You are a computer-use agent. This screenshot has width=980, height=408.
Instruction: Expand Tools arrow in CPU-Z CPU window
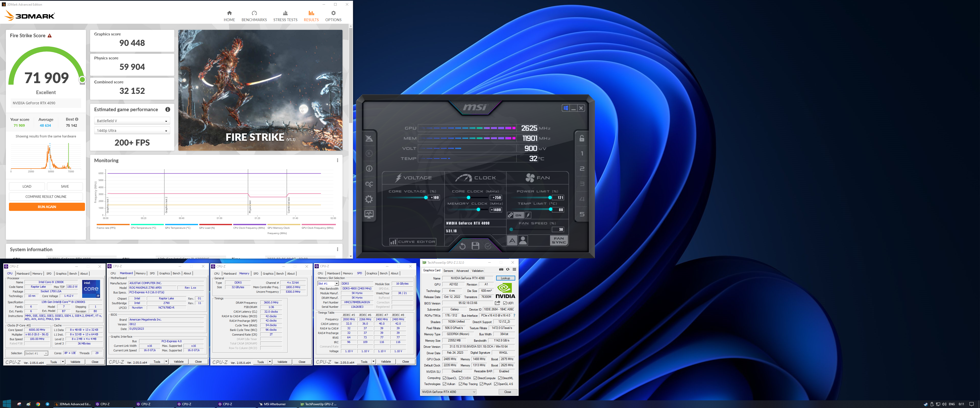[63, 362]
